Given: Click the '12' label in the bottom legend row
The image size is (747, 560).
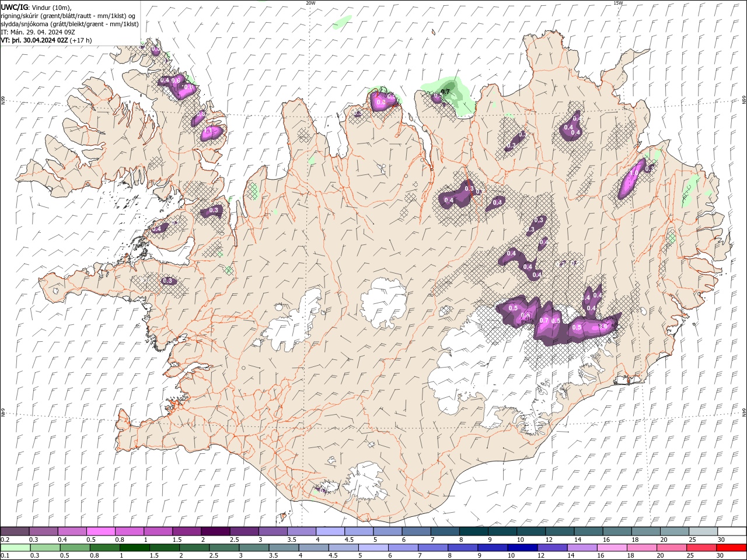Looking at the screenshot, I should tap(541, 556).
